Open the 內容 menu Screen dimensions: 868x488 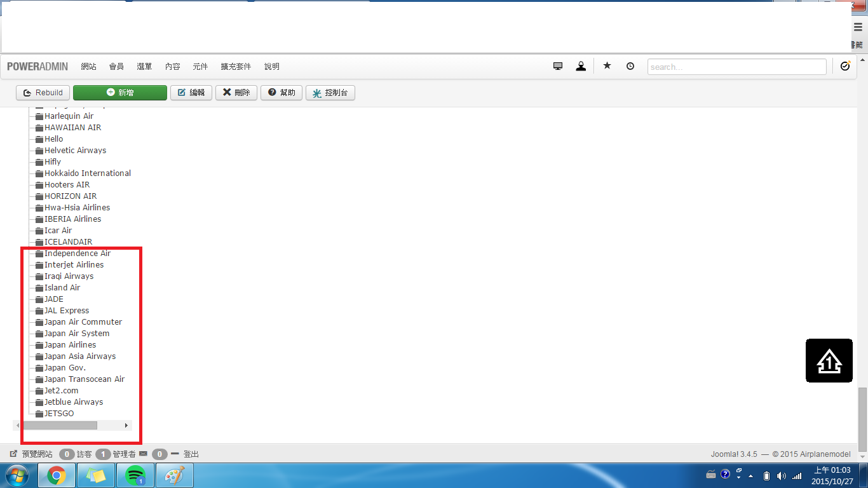[x=172, y=67]
